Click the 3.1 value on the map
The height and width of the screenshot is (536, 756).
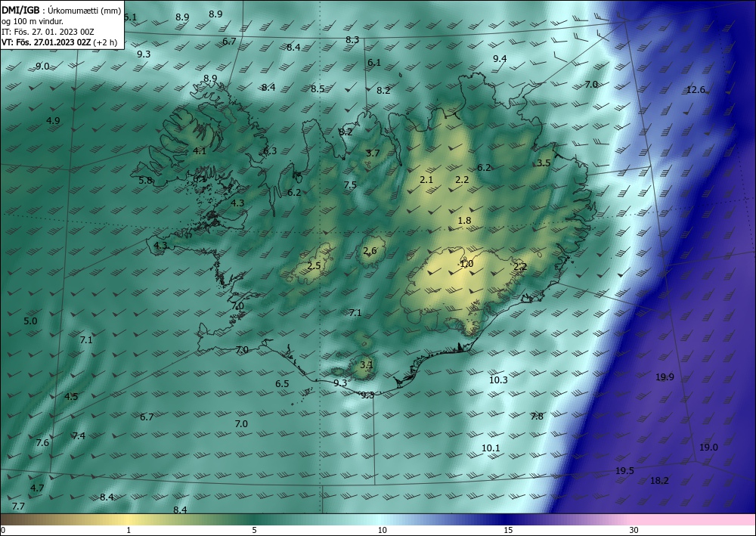point(367,364)
